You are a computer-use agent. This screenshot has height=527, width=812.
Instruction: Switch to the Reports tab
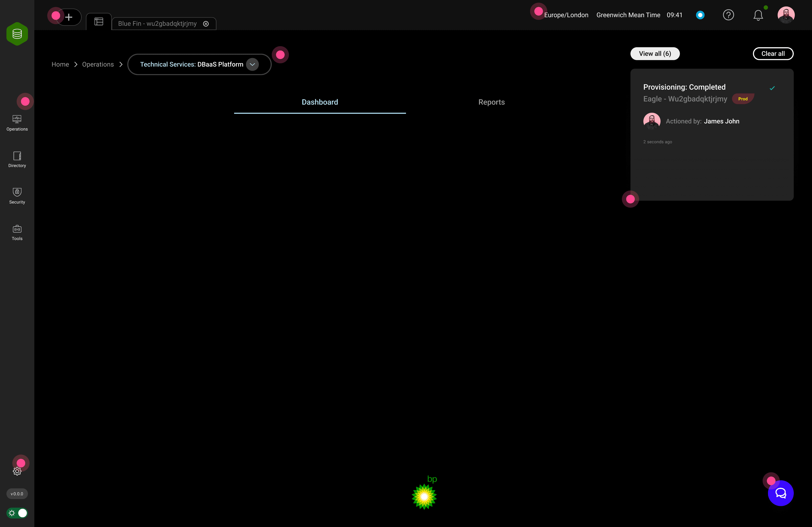491,102
